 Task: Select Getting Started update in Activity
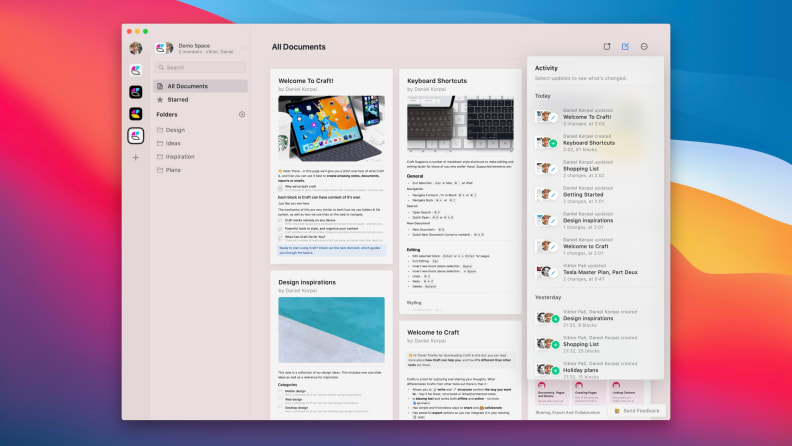point(594,194)
